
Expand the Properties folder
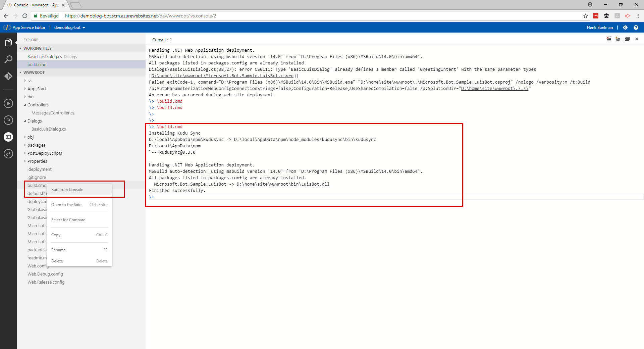point(25,161)
